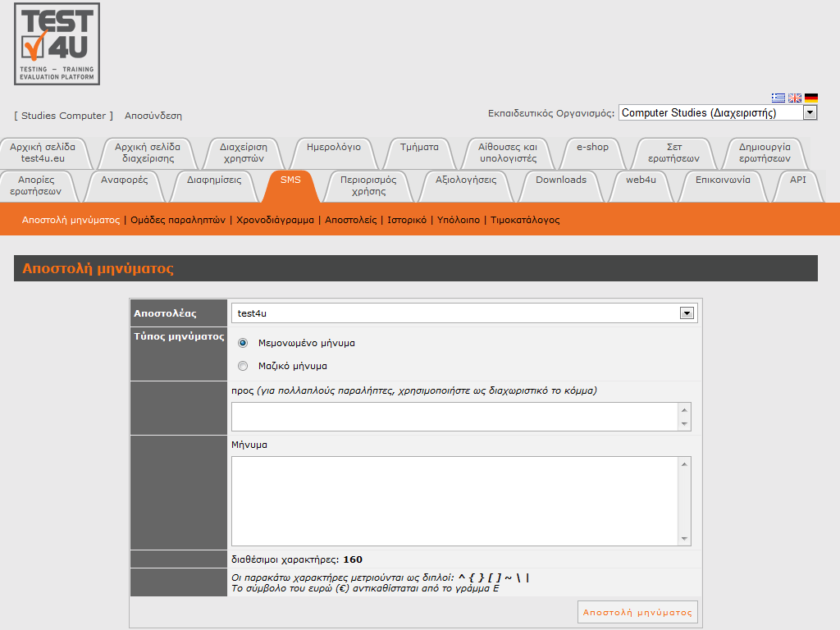
Task: Click the Studies Computer user link
Action: [x=63, y=116]
